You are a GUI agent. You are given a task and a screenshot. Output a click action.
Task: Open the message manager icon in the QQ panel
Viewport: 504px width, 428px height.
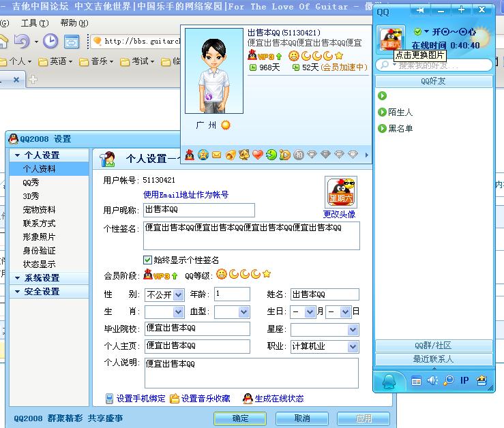[x=416, y=381]
